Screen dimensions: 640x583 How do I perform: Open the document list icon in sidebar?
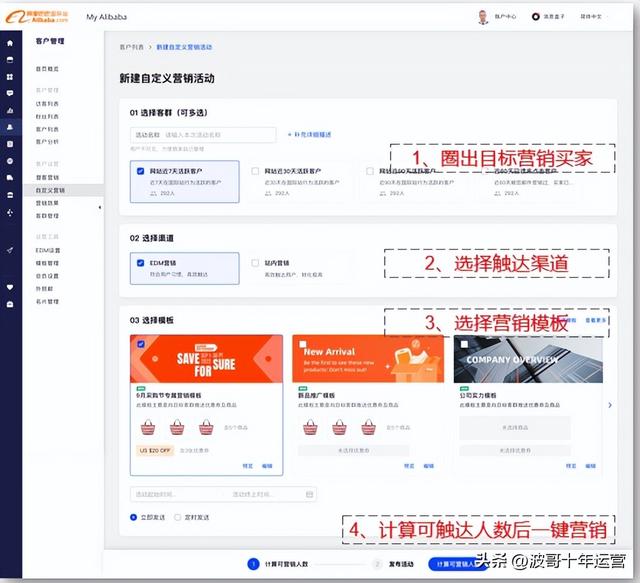click(10, 144)
